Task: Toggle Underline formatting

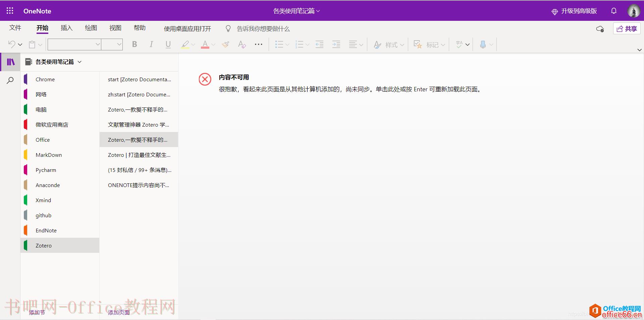Action: point(168,44)
